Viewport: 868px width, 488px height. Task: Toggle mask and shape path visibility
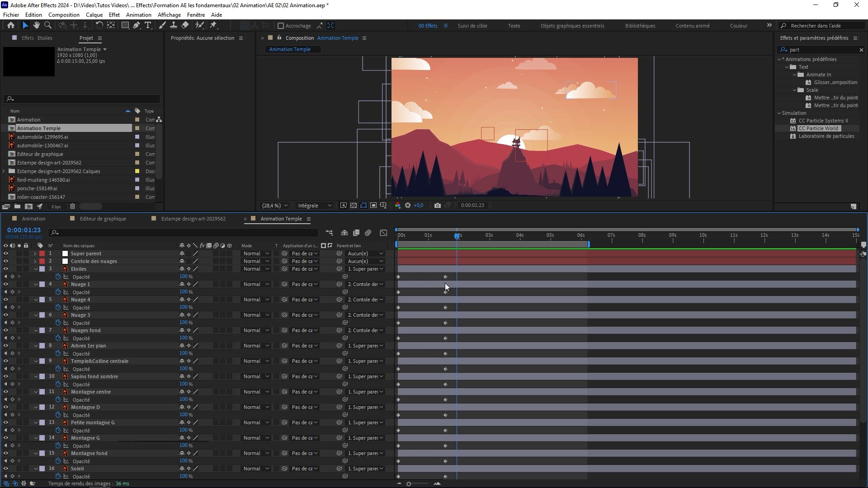click(363, 205)
